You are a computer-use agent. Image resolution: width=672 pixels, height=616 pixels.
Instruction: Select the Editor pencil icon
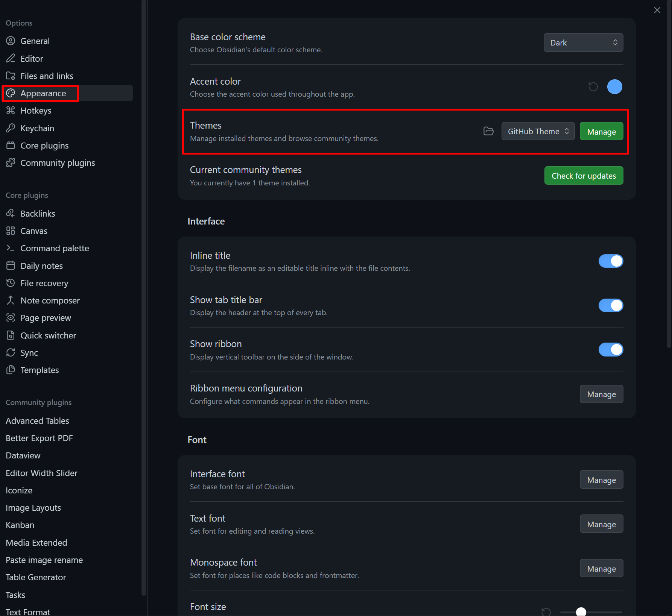point(11,58)
